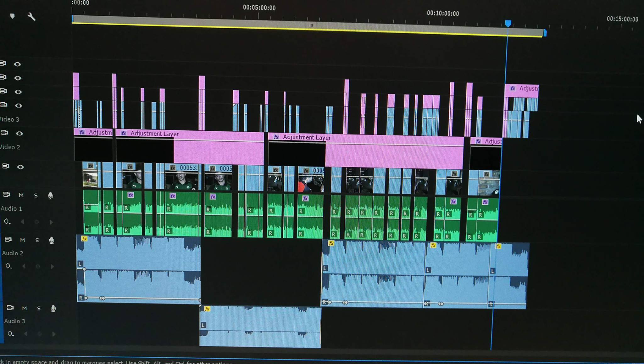Click the fx badge on Audio 3 clip
The image size is (644, 364).
point(207,309)
